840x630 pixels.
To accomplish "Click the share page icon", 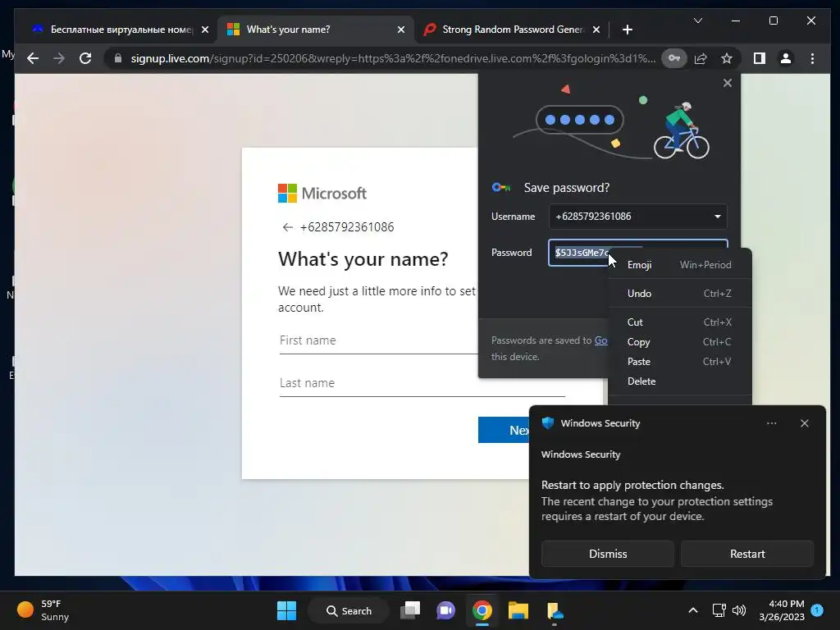I will [701, 58].
